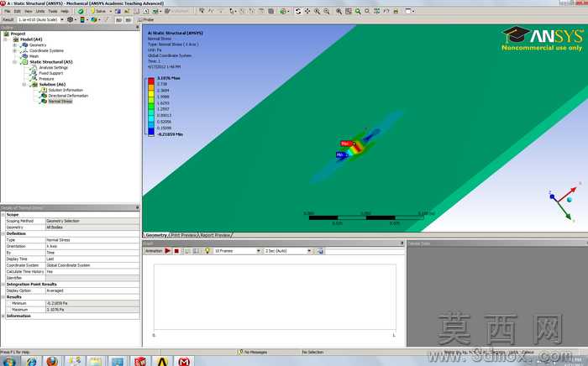Click the Windows Start button
The image size is (588, 366).
tap(8, 362)
